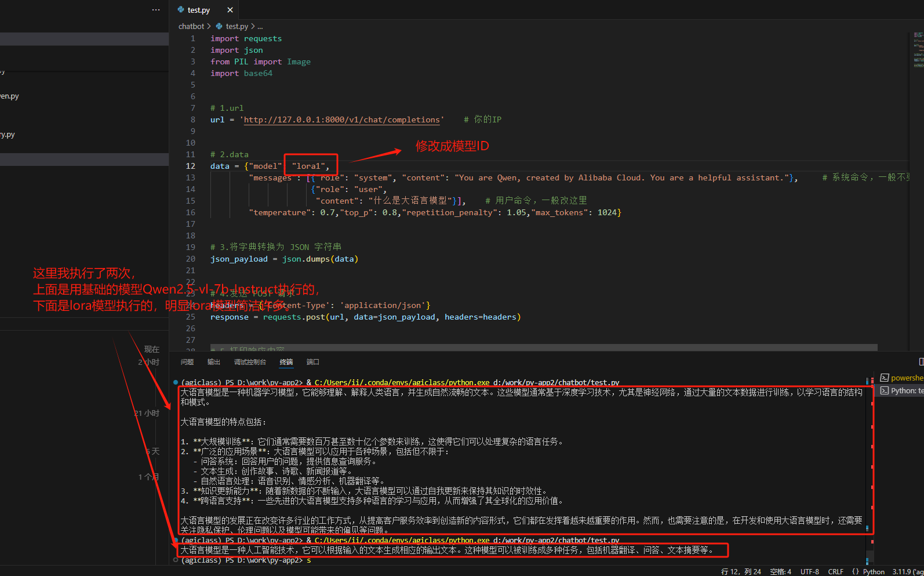Click 'import requests' on line 1
Image resolution: width=924 pixels, height=576 pixels.
pyautogui.click(x=246, y=38)
